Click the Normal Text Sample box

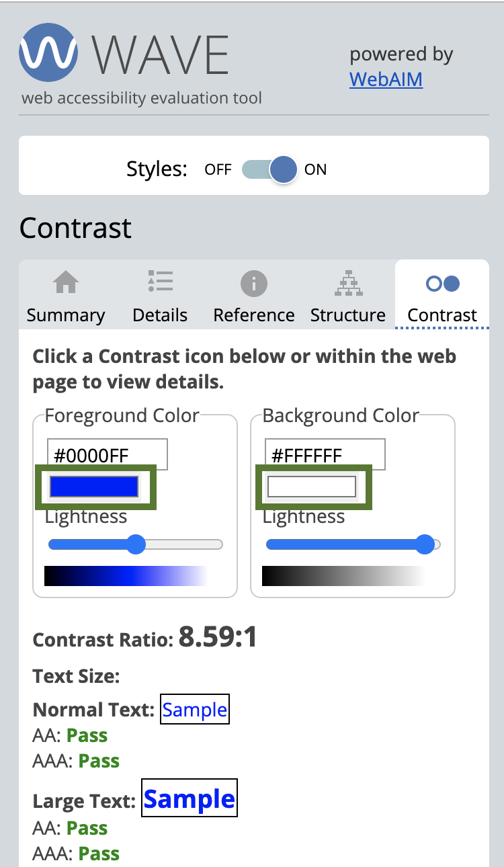click(195, 709)
